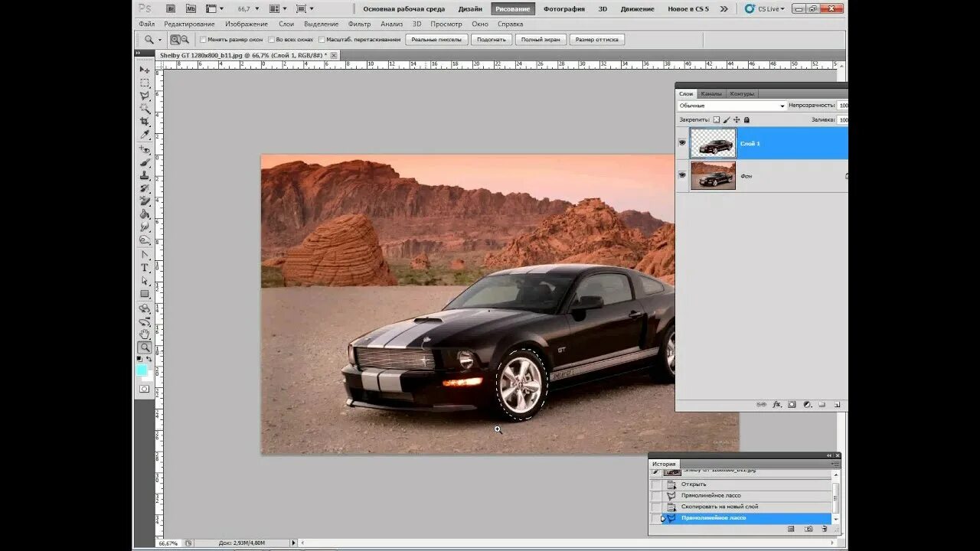Click the Quick Mask mode icon
The image size is (980, 551).
tap(144, 389)
